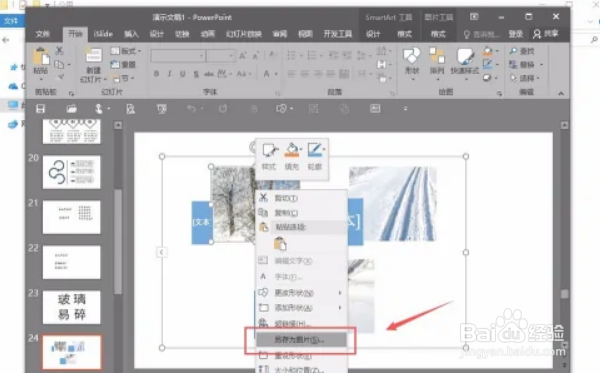
Task: Expand the Font color dropdown arrow
Action: 276,74
